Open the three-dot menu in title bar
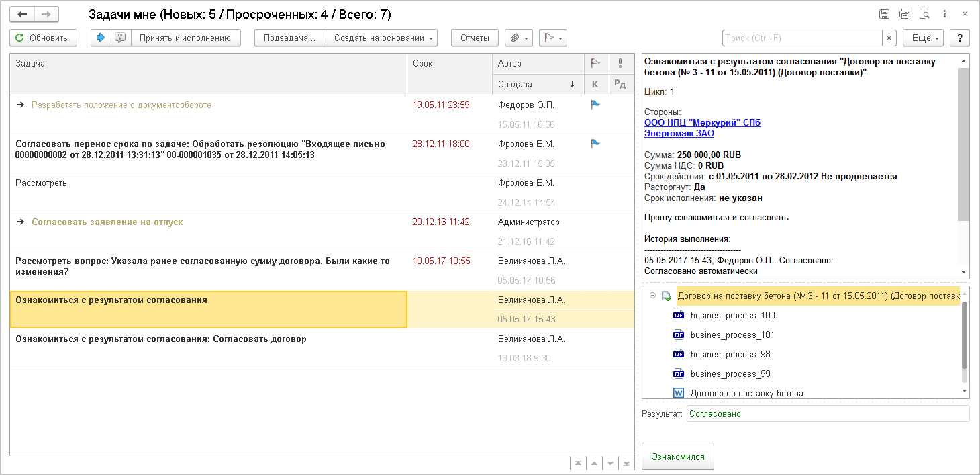 (944, 14)
